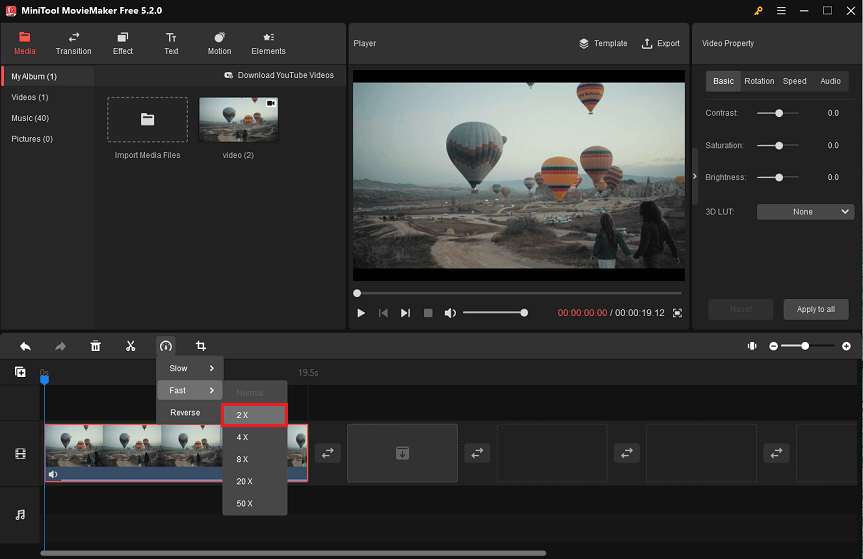This screenshot has height=559, width=863.
Task: Zoom in timeline with plus icon
Action: 846,346
